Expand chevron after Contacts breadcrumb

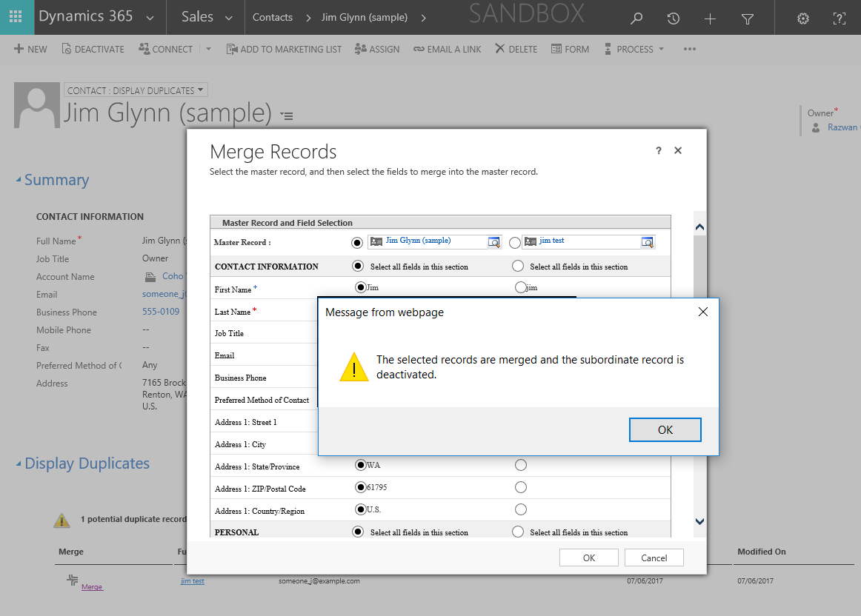tap(308, 18)
